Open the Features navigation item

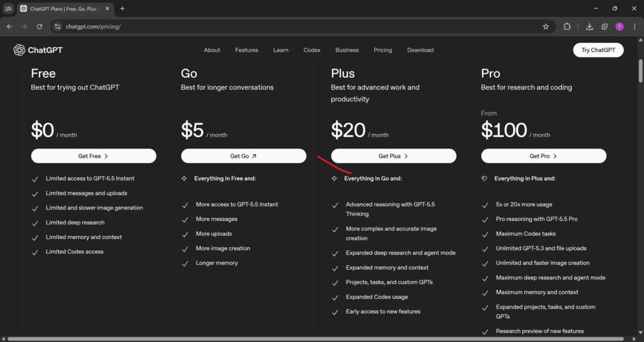pyautogui.click(x=247, y=50)
